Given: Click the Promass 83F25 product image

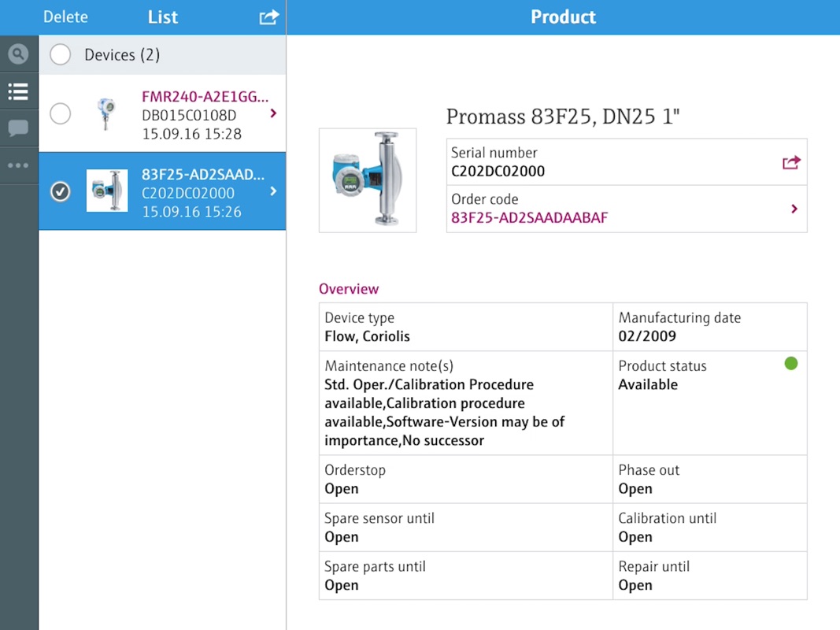Looking at the screenshot, I should coord(368,180).
